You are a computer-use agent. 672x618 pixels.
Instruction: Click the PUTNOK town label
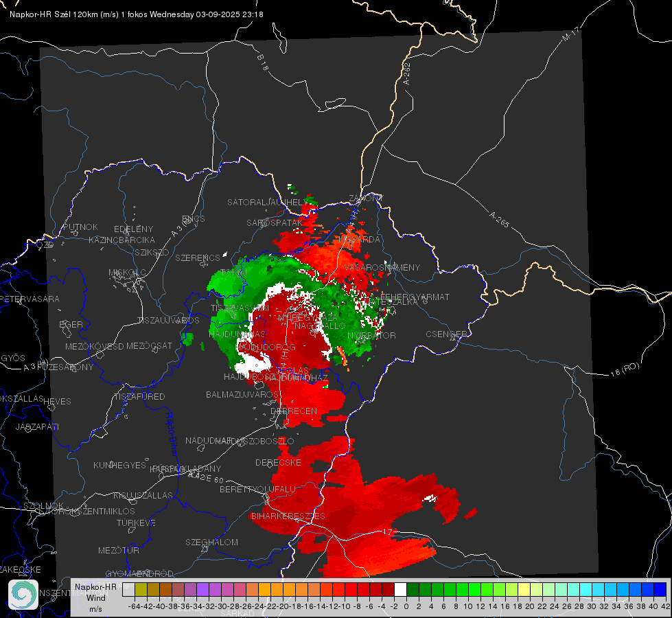(x=80, y=227)
